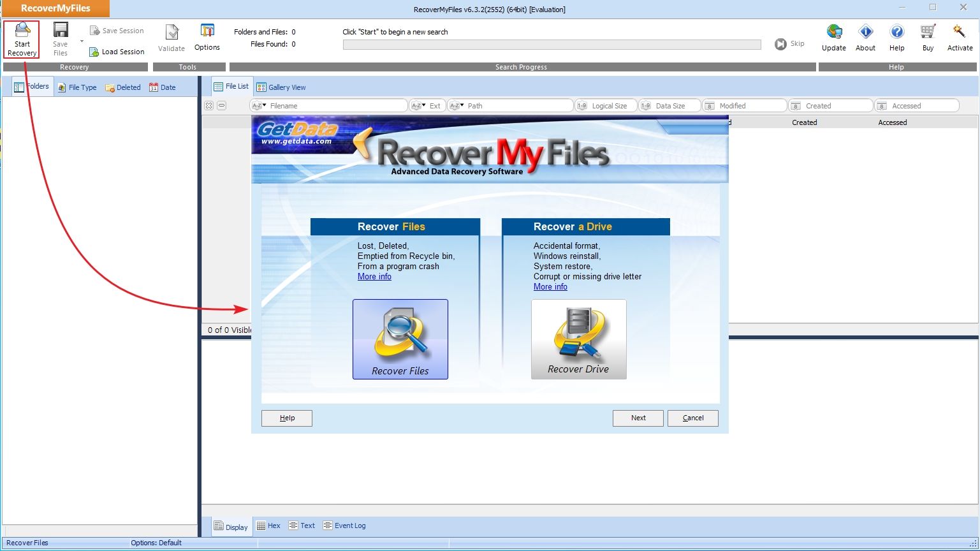Open the Display preview tab

(x=231, y=527)
